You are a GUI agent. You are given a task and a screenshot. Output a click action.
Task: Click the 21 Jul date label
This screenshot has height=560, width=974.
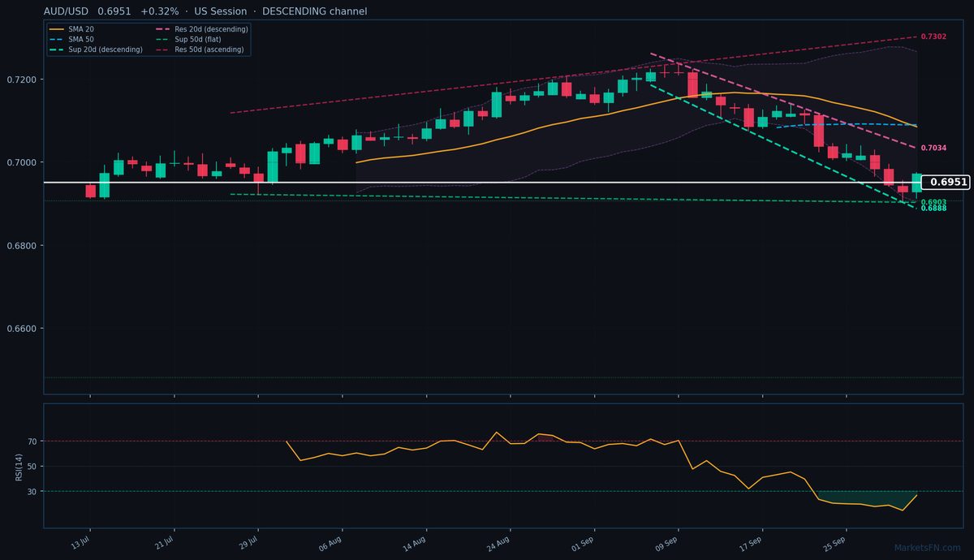[x=163, y=543]
